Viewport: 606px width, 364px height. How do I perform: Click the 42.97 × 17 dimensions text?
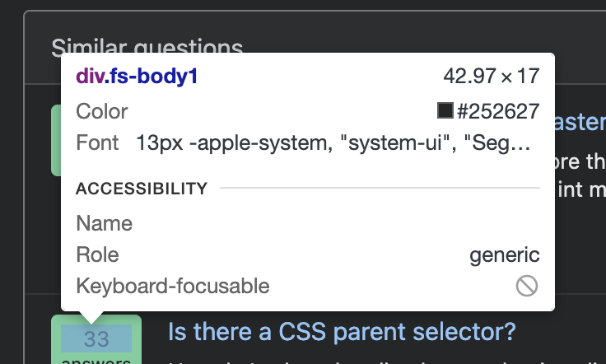point(492,76)
